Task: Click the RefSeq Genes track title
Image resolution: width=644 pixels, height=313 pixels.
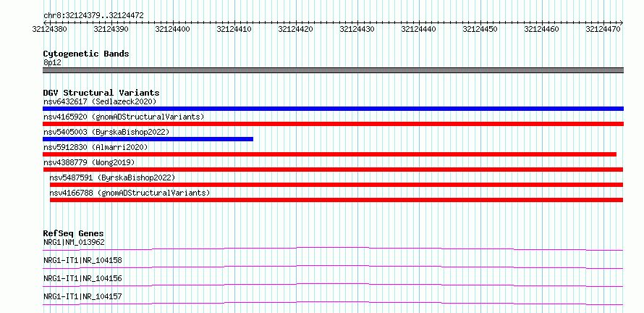Action: tap(73, 233)
